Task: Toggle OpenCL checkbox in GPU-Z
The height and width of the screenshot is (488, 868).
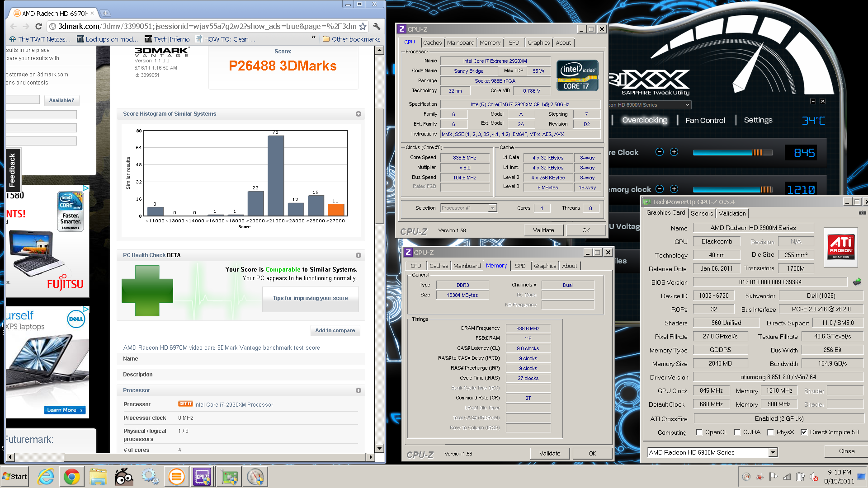Action: click(x=699, y=432)
